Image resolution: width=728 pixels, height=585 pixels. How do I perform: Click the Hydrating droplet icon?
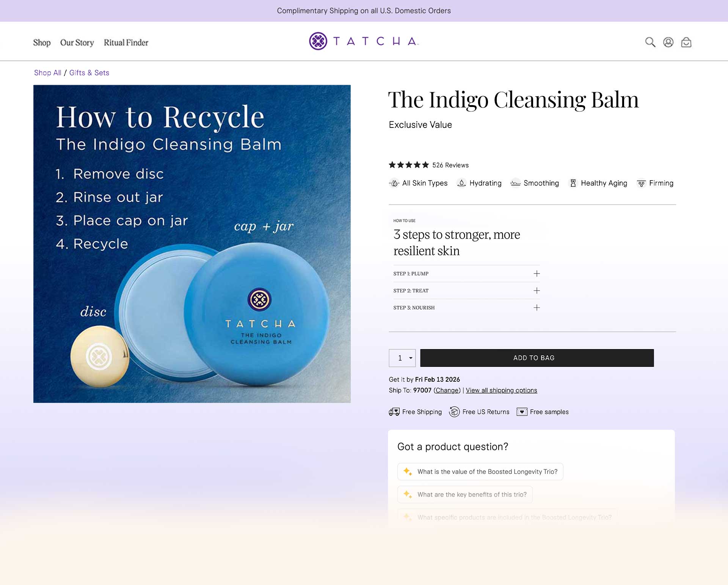point(461,183)
